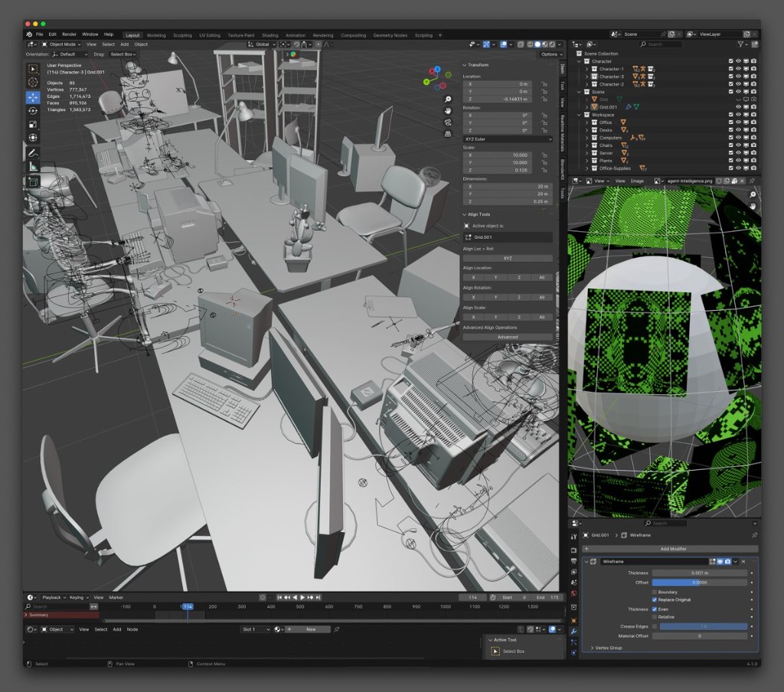The width and height of the screenshot is (784, 692).
Task: Pick the Rotate tool in the viewport toolbar
Action: [33, 110]
